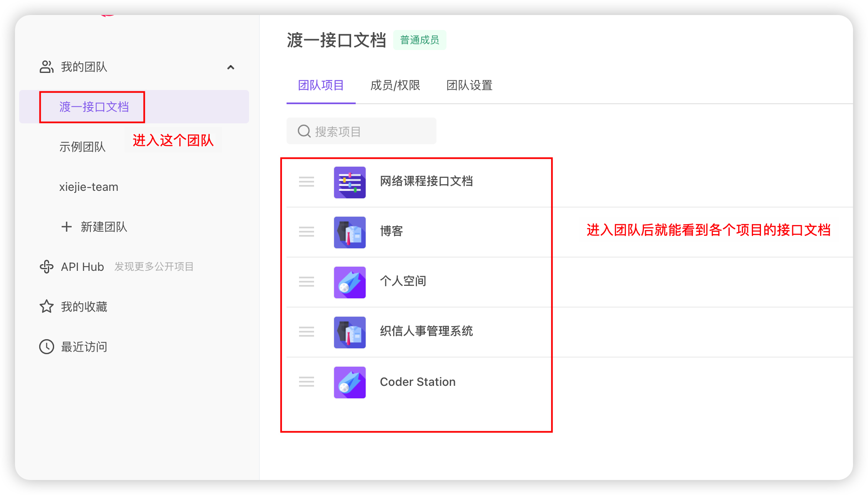
Task: Click the 我的团队 people icon
Action: 47,67
